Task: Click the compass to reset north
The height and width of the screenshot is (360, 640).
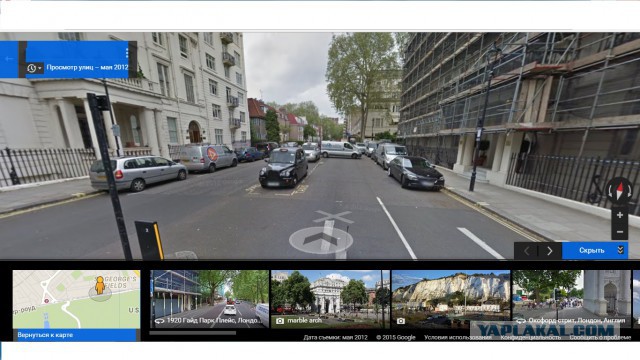Action: [620, 190]
